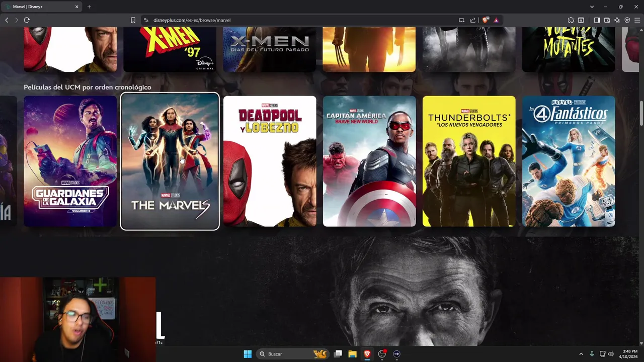Viewport: 644px width, 362px height.
Task: Open the extensions puzzle icon
Action: tap(571, 20)
